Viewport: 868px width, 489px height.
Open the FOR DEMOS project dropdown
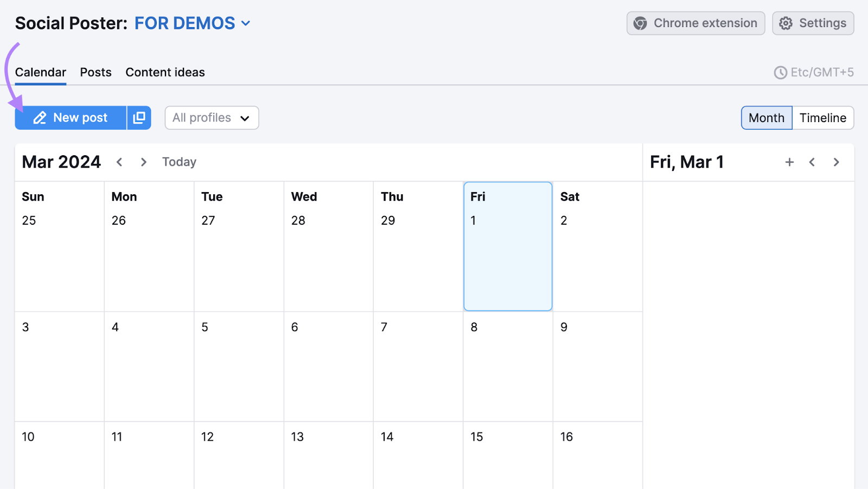click(184, 23)
